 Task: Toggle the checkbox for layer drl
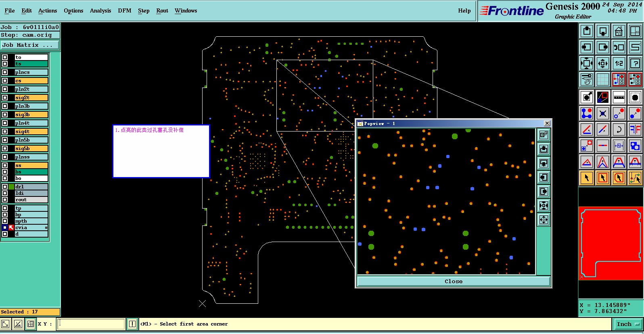click(x=5, y=187)
